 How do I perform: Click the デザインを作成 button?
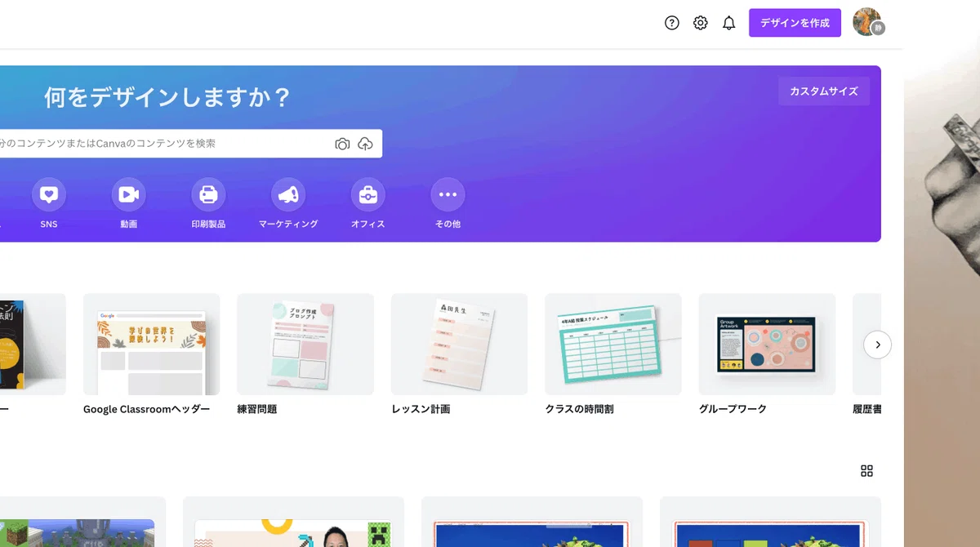pyautogui.click(x=795, y=23)
